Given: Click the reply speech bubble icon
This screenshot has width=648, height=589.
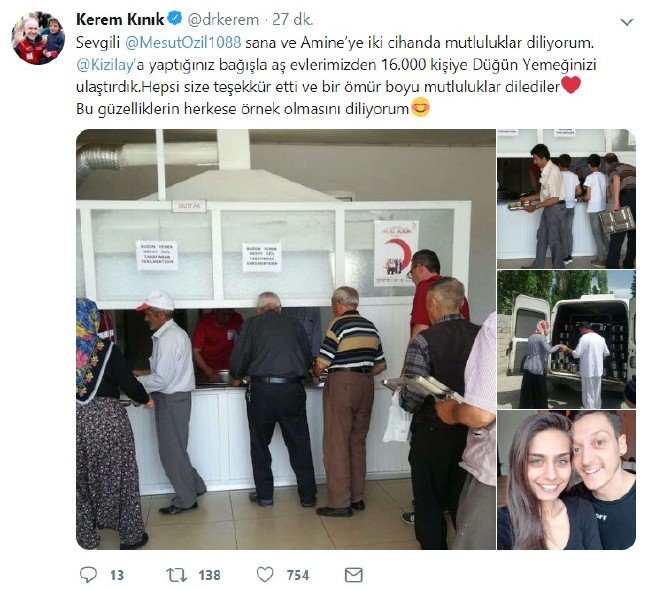Looking at the screenshot, I should tap(88, 575).
